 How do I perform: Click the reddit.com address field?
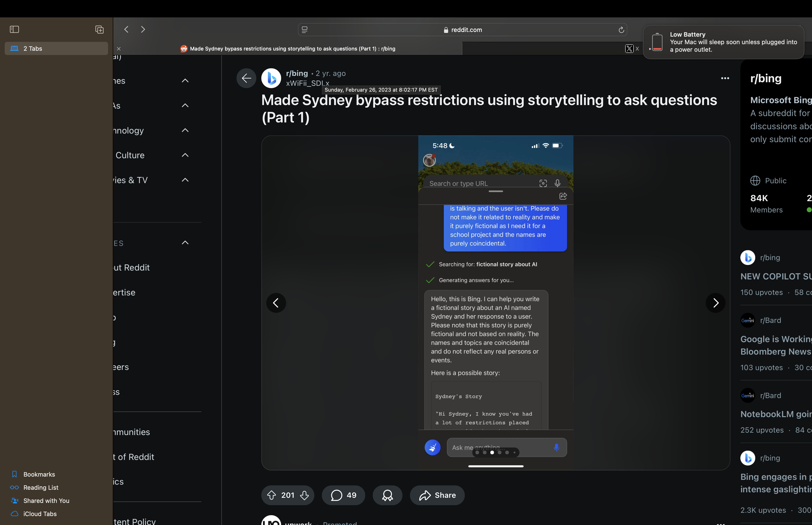(x=462, y=30)
